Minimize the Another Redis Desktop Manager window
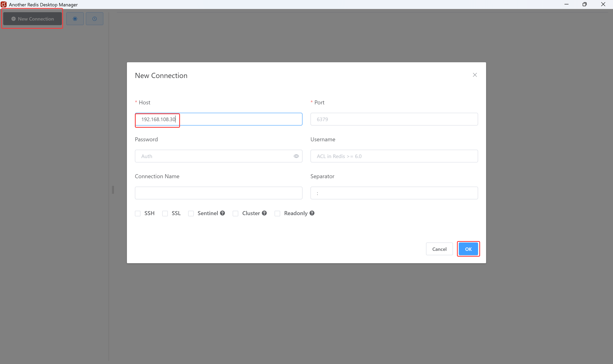Image resolution: width=613 pixels, height=364 pixels. tap(567, 4)
